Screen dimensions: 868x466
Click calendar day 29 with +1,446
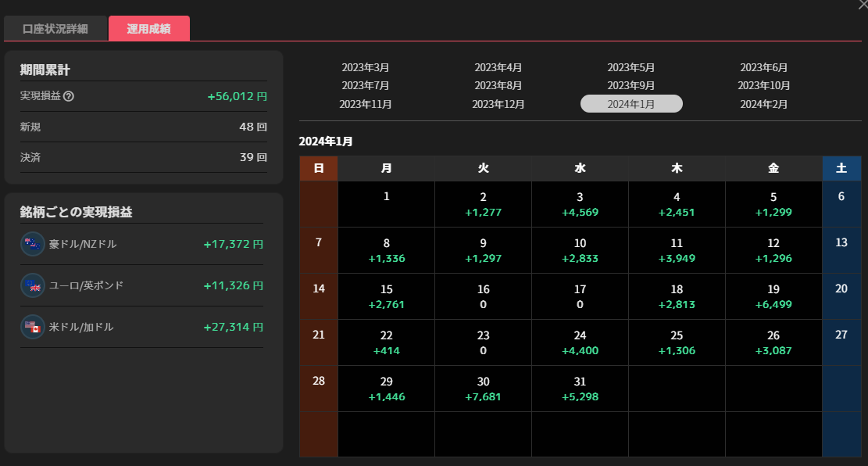point(387,389)
